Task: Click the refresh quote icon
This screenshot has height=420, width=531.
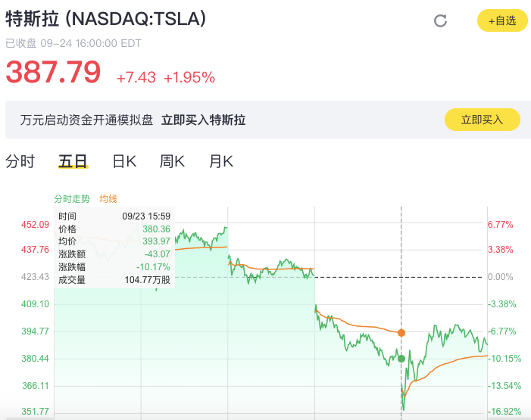Action: tap(440, 20)
